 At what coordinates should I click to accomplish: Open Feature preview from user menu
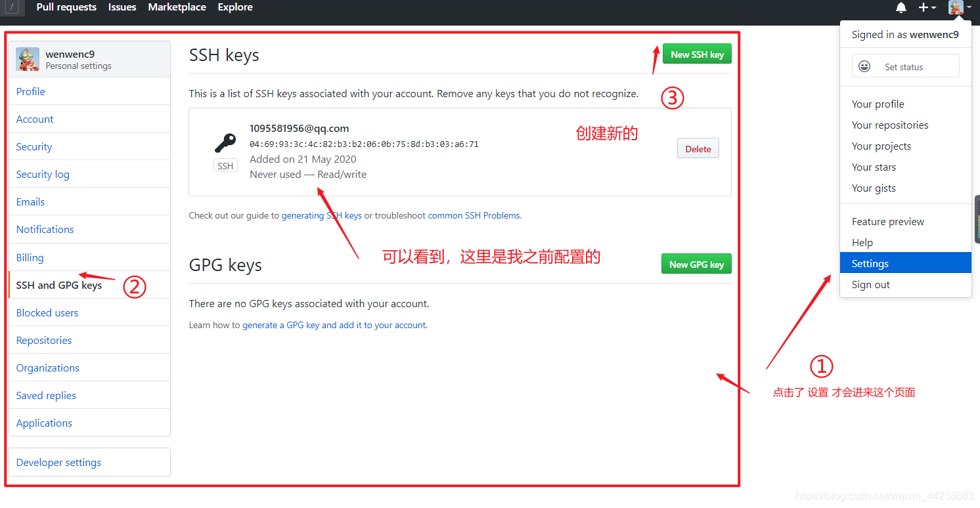coord(906,221)
